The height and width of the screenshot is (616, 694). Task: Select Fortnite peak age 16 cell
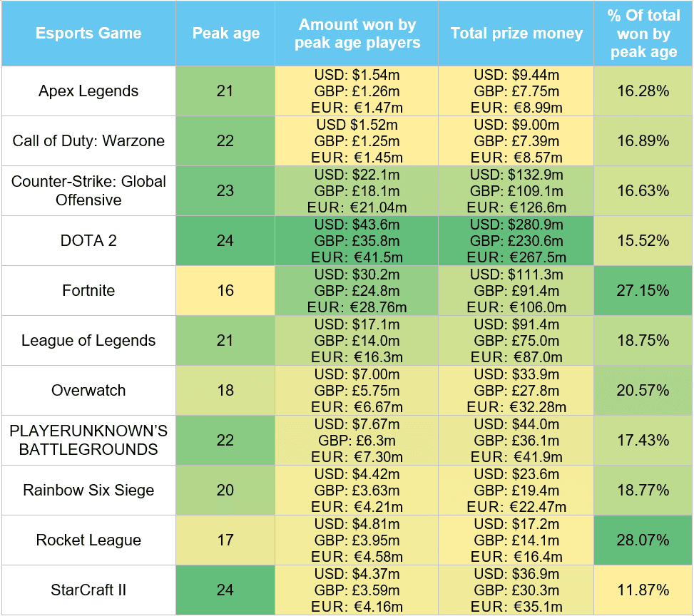[x=225, y=291]
